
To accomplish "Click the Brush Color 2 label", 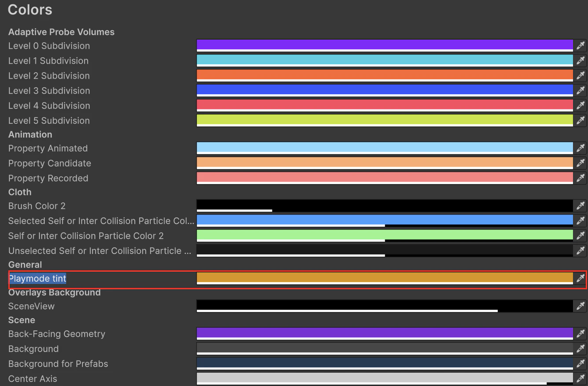I will click(37, 206).
